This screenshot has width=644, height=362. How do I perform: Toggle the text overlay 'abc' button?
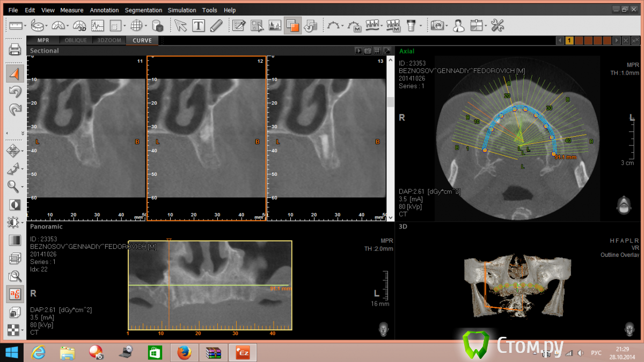(x=15, y=294)
